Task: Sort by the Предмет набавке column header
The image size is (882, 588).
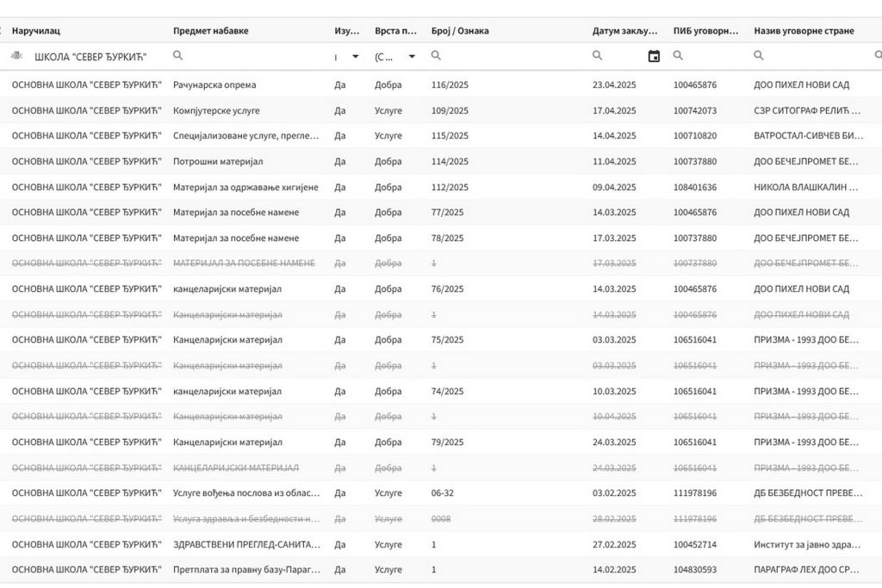Action: (210, 31)
